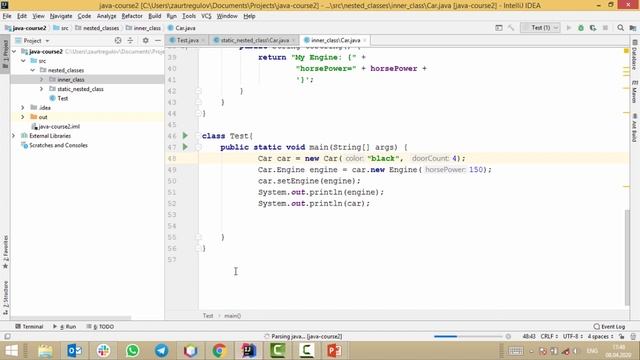This screenshot has height=360, width=640.
Task: Expand External Libraries node
Action: click(x=14, y=136)
